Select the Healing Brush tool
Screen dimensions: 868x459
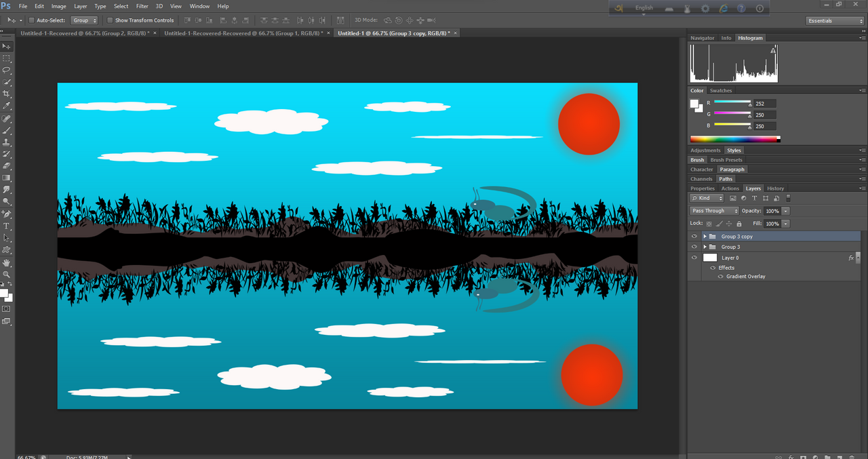tap(7, 119)
